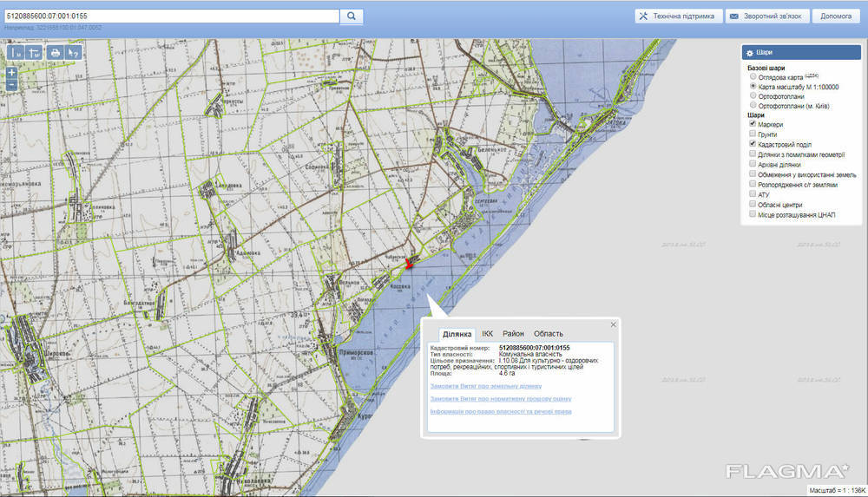Zoom out with the minus button
The width and height of the screenshot is (868, 497).
[11, 85]
